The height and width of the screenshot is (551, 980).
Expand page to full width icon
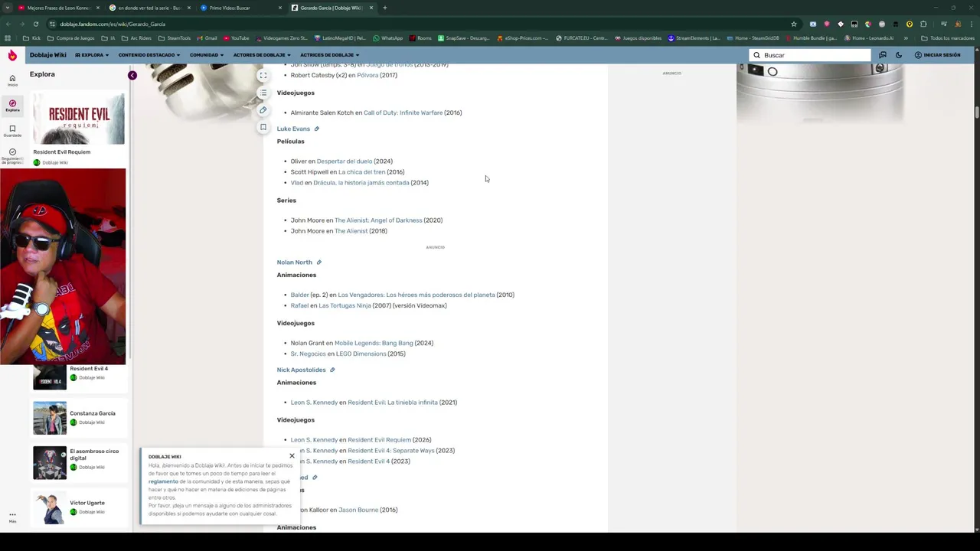pos(263,75)
